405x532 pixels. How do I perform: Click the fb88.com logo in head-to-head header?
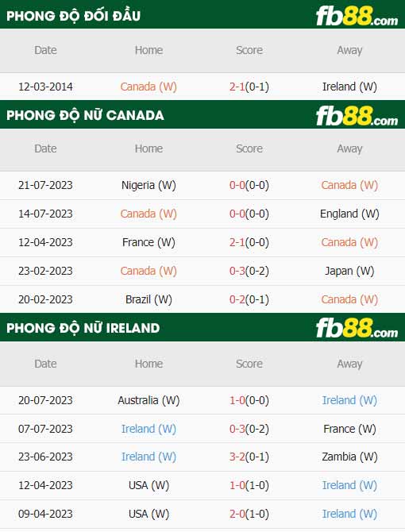[x=357, y=17]
